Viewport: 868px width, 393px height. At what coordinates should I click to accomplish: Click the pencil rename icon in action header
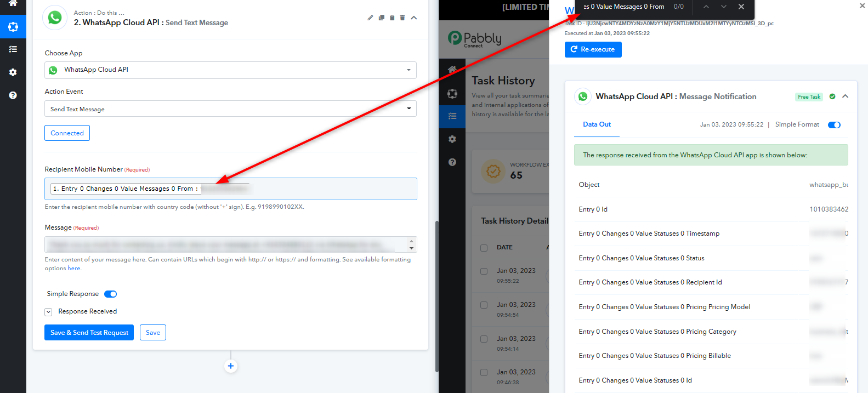click(370, 18)
